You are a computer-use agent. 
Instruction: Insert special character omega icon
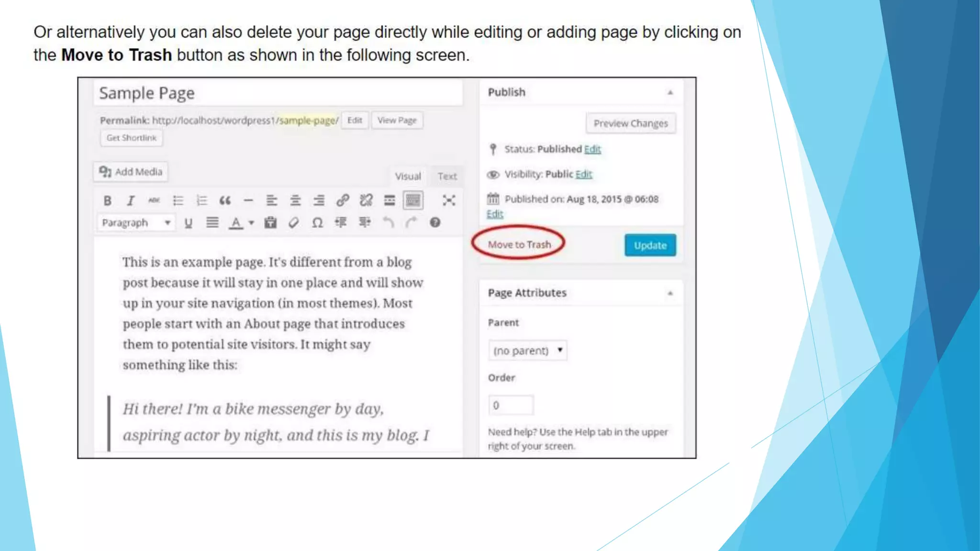[x=317, y=223]
